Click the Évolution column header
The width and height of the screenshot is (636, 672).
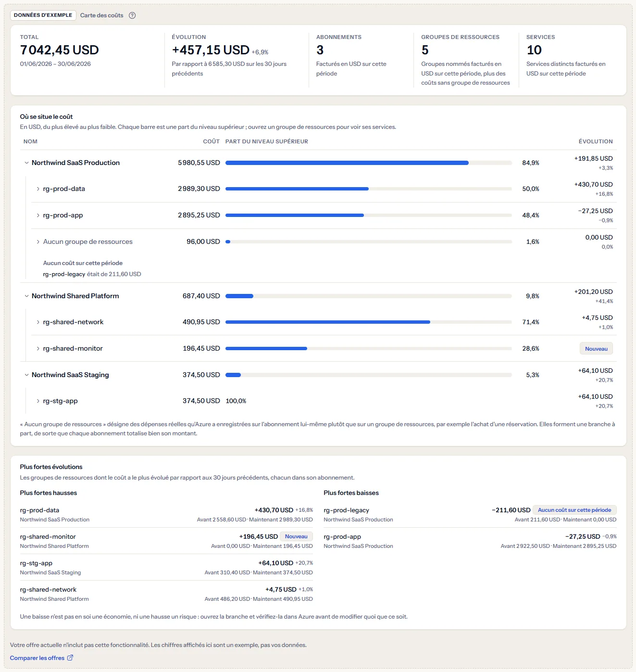596,141
